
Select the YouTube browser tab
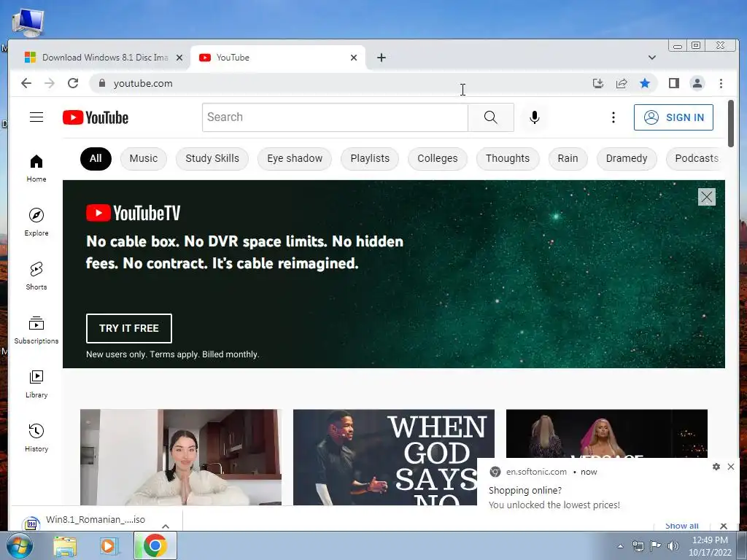pos(278,58)
